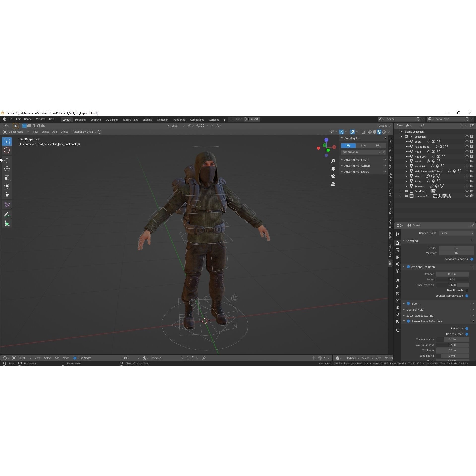Open the Render properties tab icon

[x=398, y=243]
